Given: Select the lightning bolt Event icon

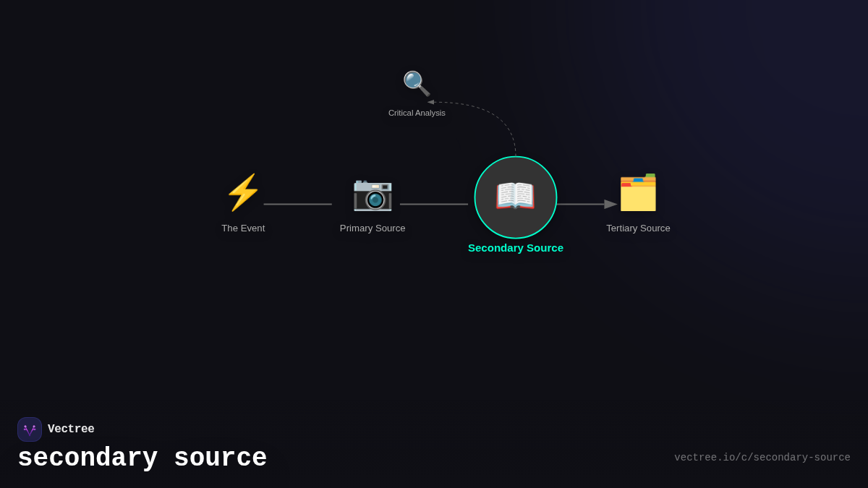Looking at the screenshot, I should (x=243, y=192).
